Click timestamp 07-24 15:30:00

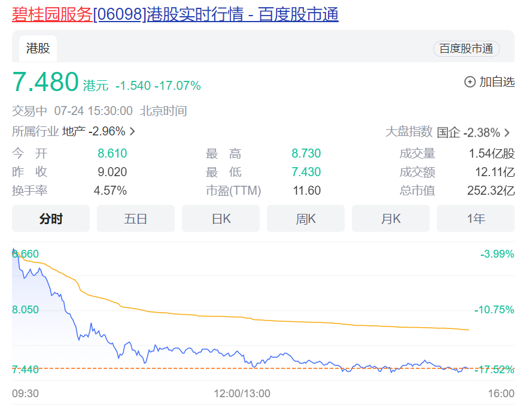[x=93, y=111]
